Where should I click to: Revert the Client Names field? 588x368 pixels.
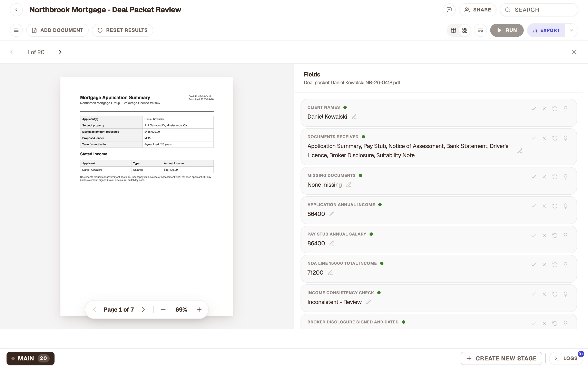coord(555,109)
